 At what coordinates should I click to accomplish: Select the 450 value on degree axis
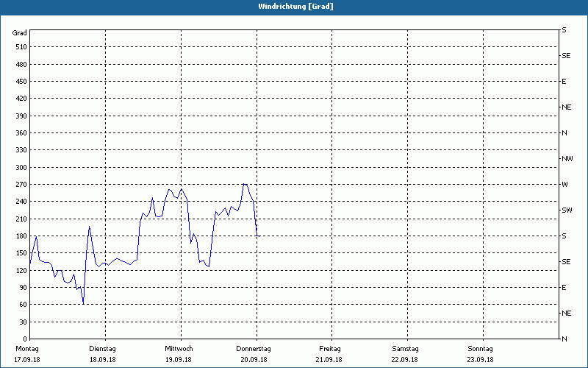pyautogui.click(x=21, y=82)
